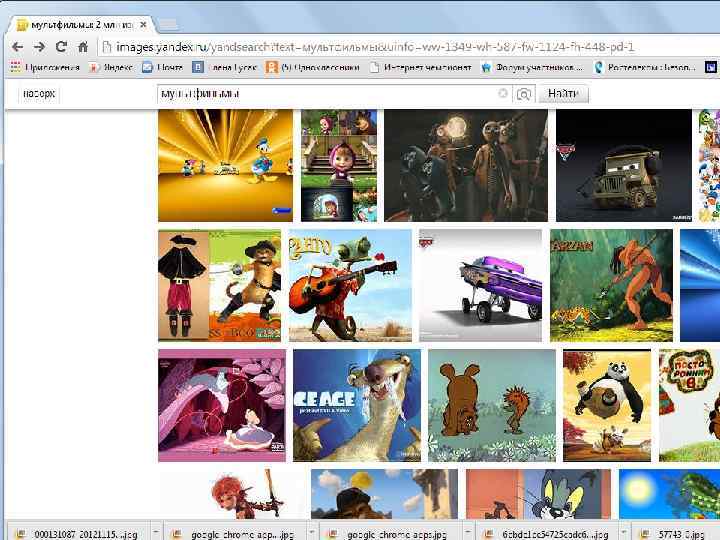Open the green army jeep Cars image
The height and width of the screenshot is (540, 720).
point(624,165)
